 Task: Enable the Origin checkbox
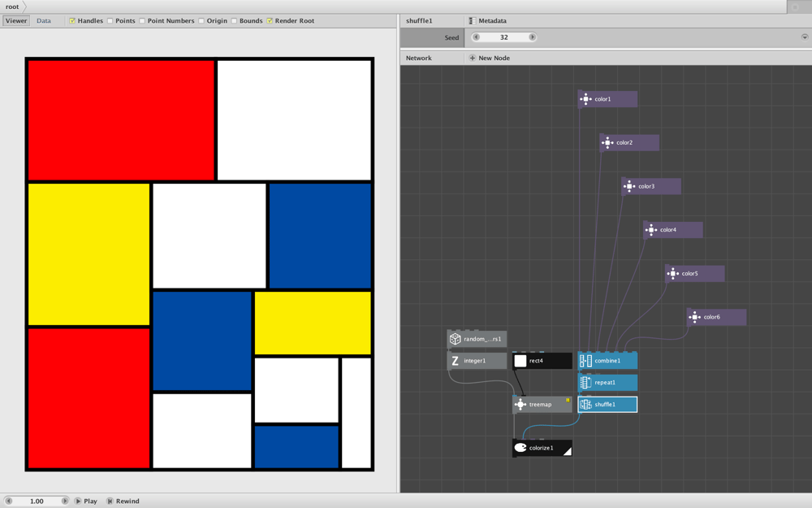click(x=201, y=21)
